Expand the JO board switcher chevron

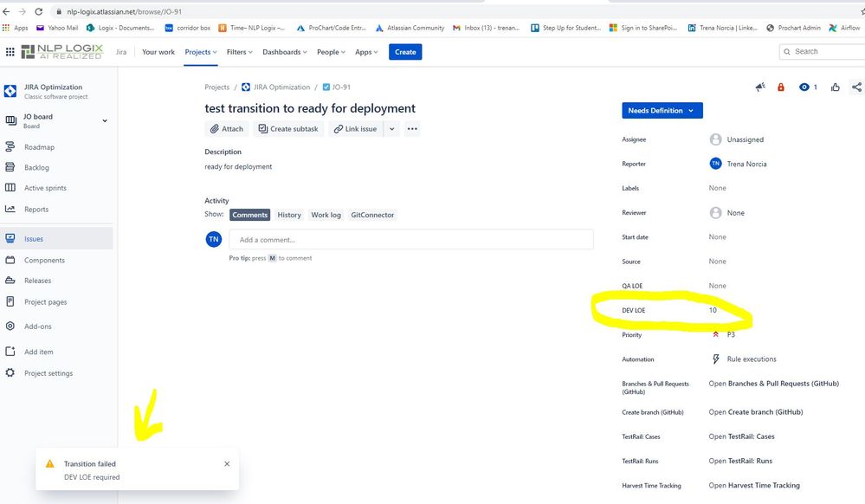point(105,121)
